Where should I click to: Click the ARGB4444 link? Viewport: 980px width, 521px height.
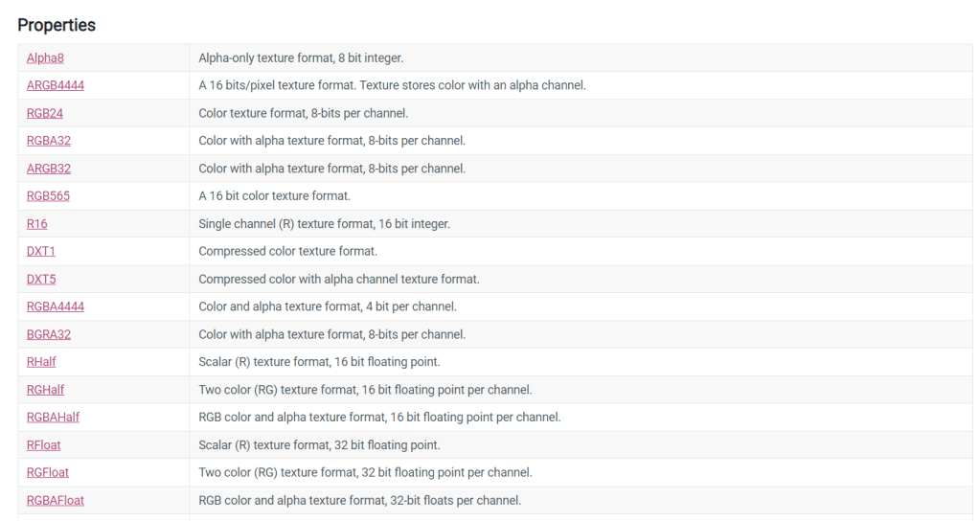pos(56,85)
